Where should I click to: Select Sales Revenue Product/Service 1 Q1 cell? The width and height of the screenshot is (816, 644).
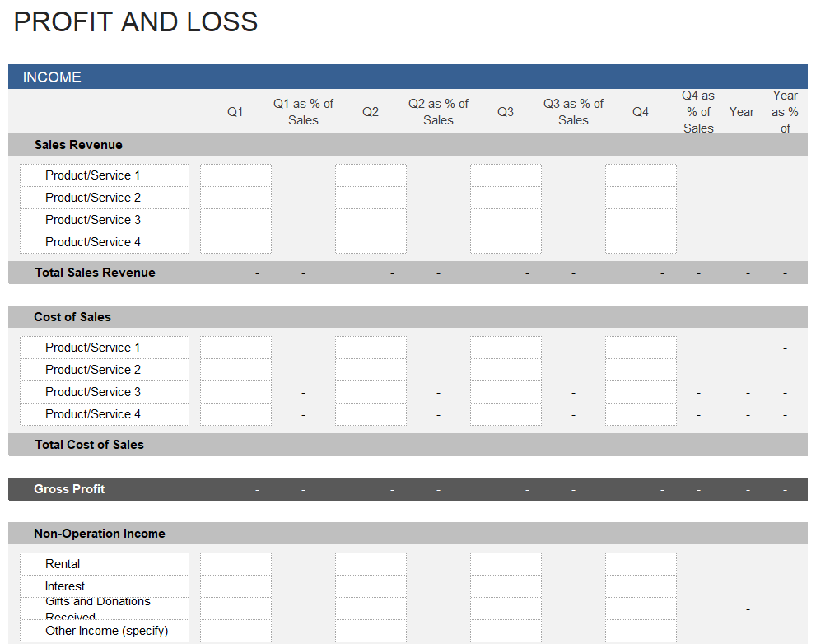[235, 175]
